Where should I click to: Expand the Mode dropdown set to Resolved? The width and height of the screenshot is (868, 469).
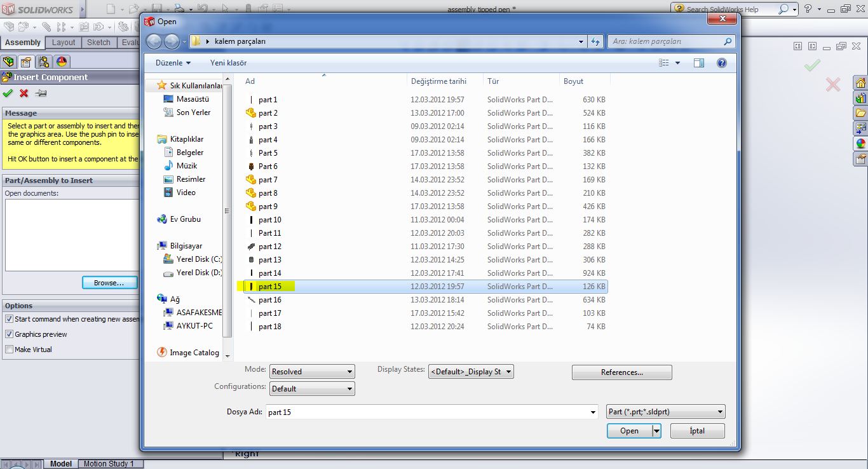(312, 372)
